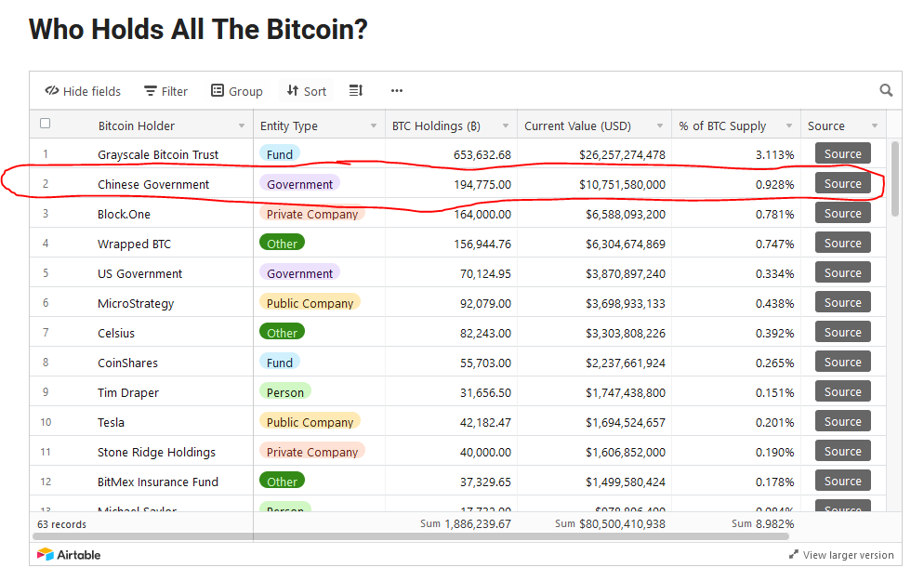Image resolution: width=924 pixels, height=581 pixels.
Task: Open Source button for Block.One
Action: (843, 213)
